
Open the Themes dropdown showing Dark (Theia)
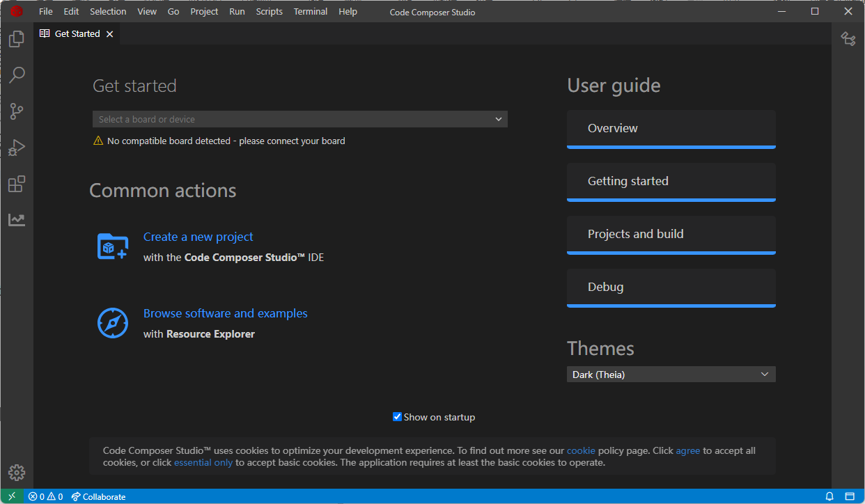(671, 375)
